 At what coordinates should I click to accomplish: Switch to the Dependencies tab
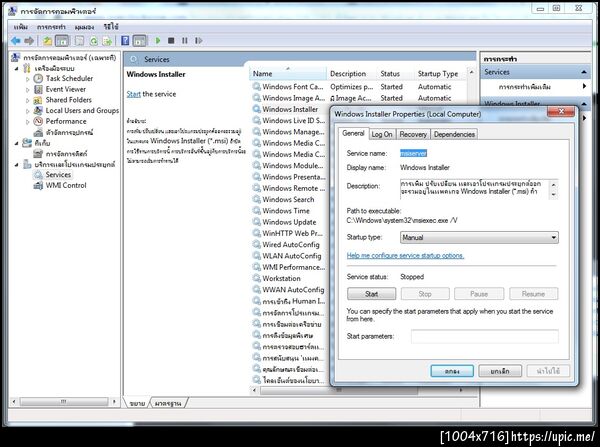(454, 134)
